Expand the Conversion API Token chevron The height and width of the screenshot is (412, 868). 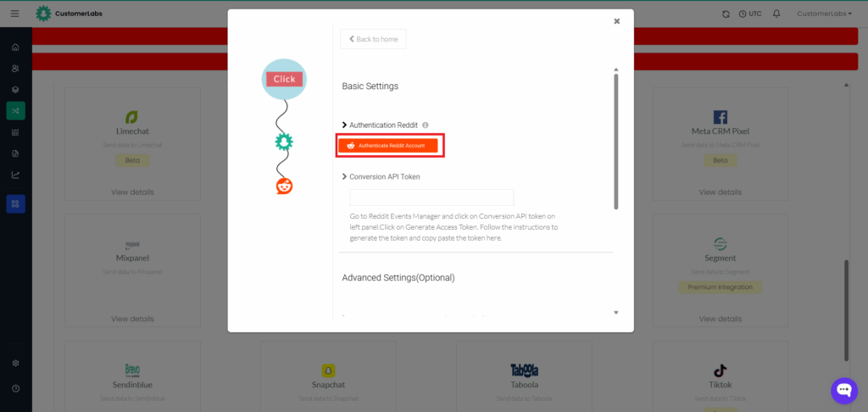pyautogui.click(x=344, y=176)
